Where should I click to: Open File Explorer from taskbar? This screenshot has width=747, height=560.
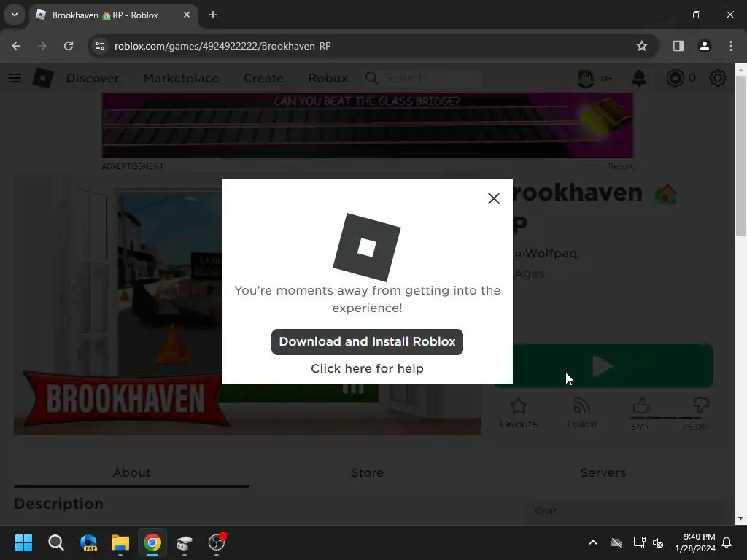[120, 542]
